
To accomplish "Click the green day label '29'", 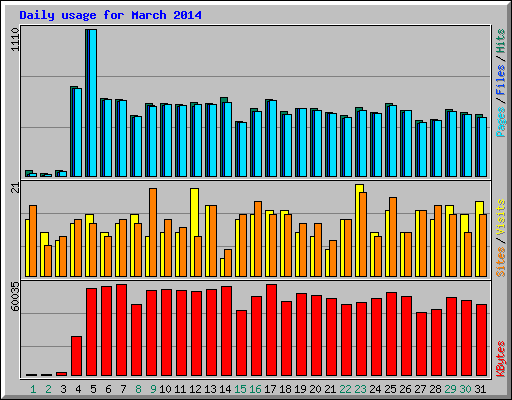I will (450, 389).
